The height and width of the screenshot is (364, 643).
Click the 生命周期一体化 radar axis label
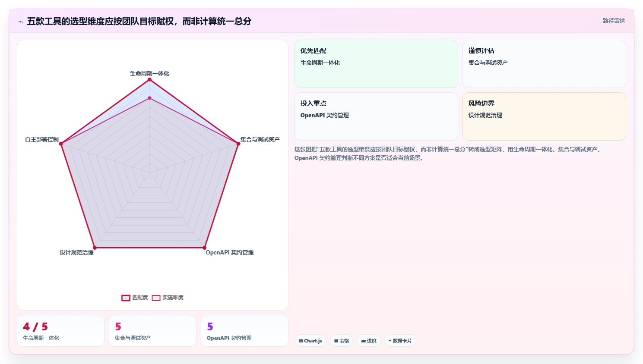click(x=149, y=73)
